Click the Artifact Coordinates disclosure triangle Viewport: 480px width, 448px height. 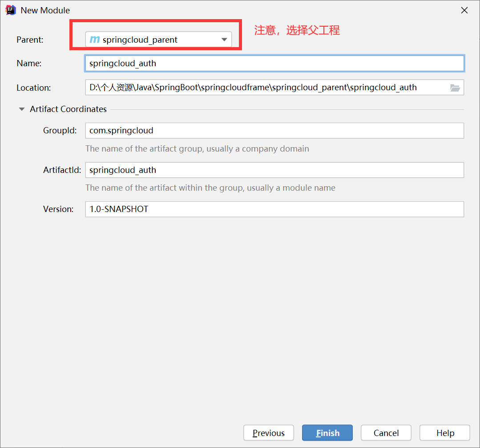(x=21, y=109)
